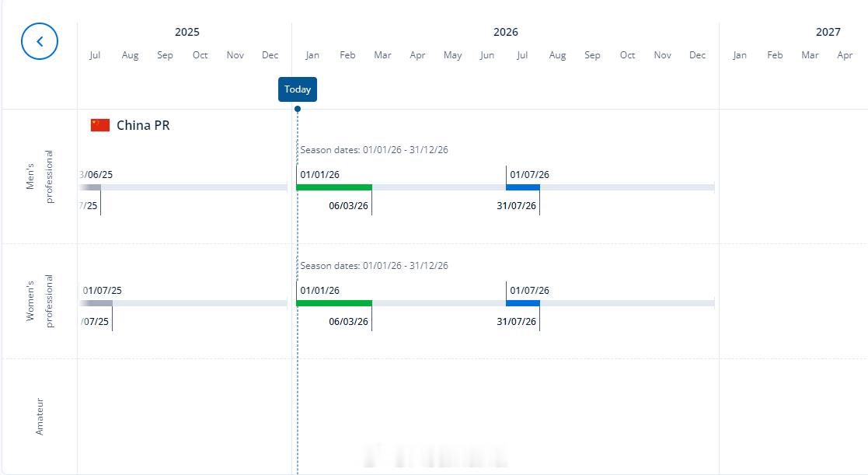Click Apr month label under 2026
Screen dimensions: 868x475
pos(417,54)
